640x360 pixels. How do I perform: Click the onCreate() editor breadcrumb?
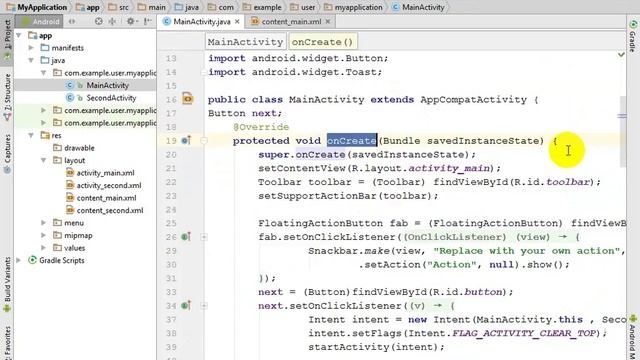[x=322, y=42]
